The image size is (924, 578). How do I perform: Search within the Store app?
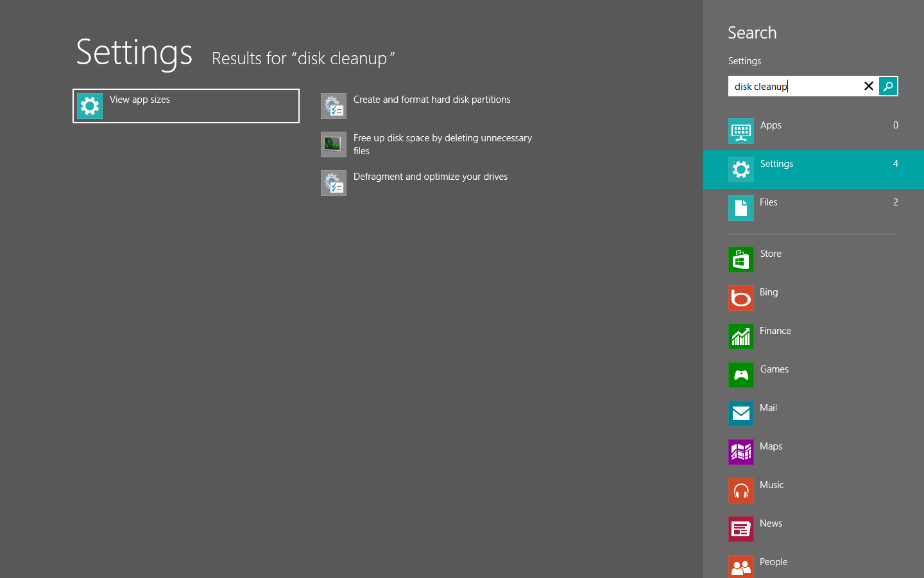pos(813,259)
